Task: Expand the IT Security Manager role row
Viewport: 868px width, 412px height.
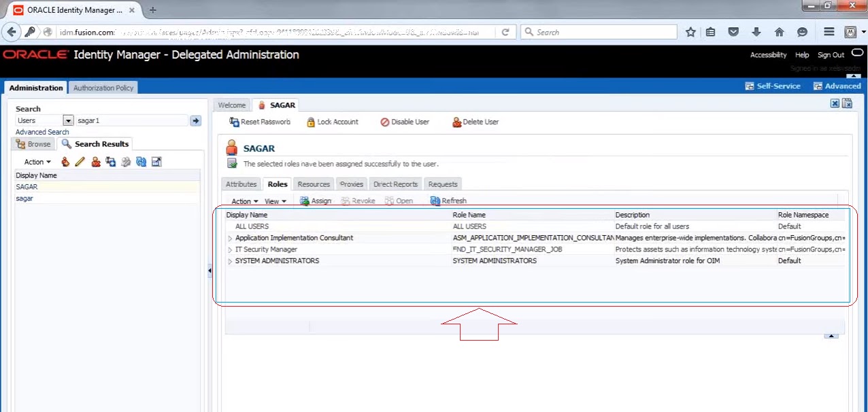Action: [x=230, y=249]
